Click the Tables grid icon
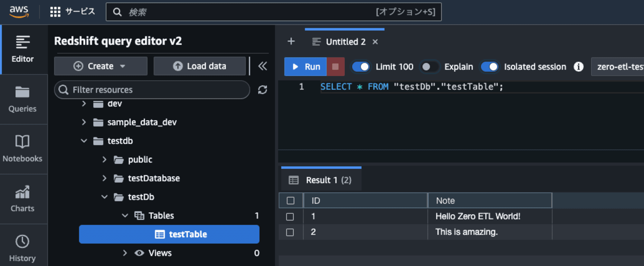The width and height of the screenshot is (644, 266). [x=139, y=216]
